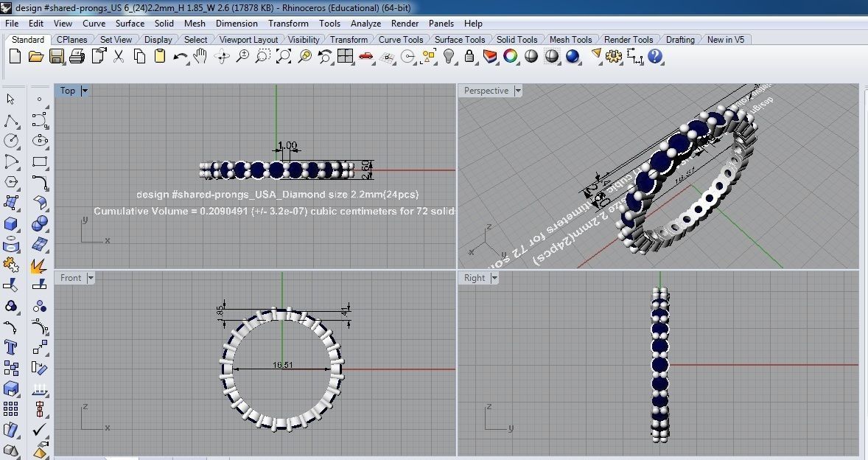The image size is (868, 460).
Task: Click the Cut scissors icon
Action: click(x=119, y=56)
